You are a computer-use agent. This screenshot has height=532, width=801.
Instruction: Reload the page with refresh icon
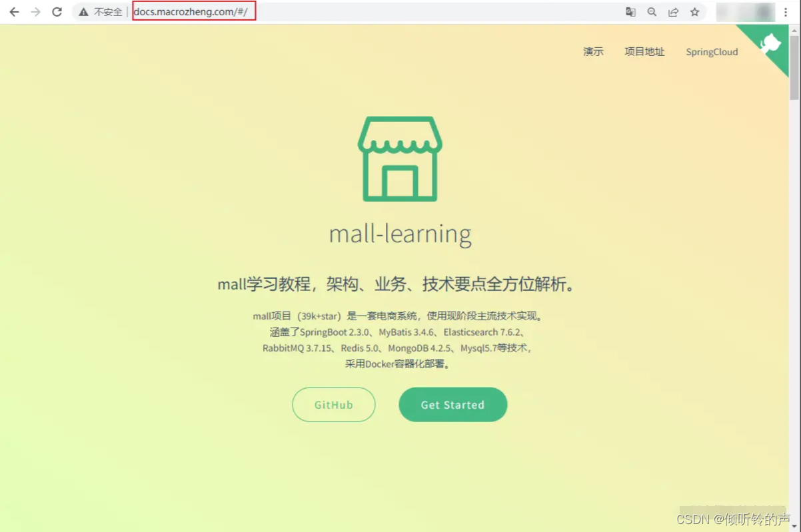point(57,12)
